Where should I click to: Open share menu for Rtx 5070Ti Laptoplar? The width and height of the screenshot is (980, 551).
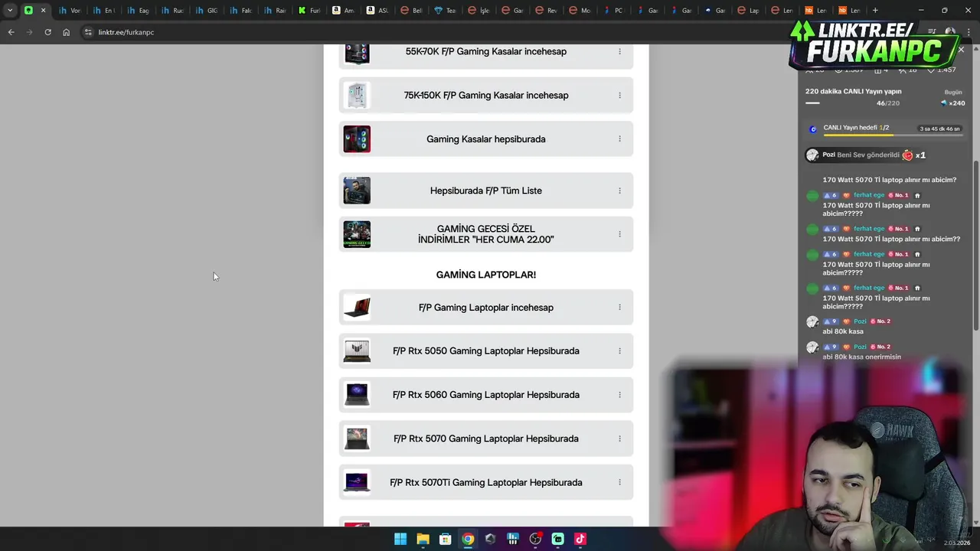619,482
